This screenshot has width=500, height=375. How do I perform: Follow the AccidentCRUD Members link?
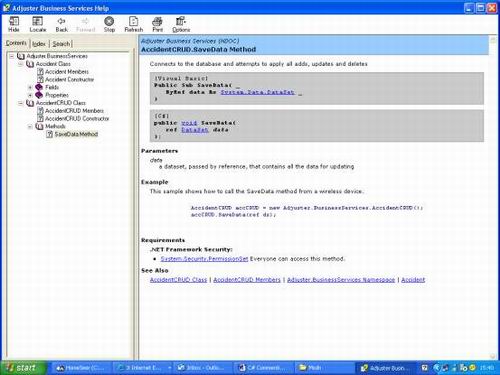pos(247,280)
